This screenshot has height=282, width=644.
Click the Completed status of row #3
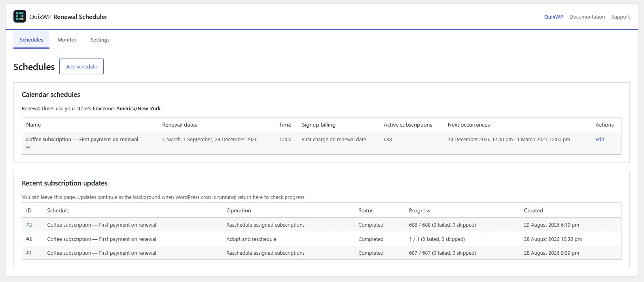(x=371, y=225)
